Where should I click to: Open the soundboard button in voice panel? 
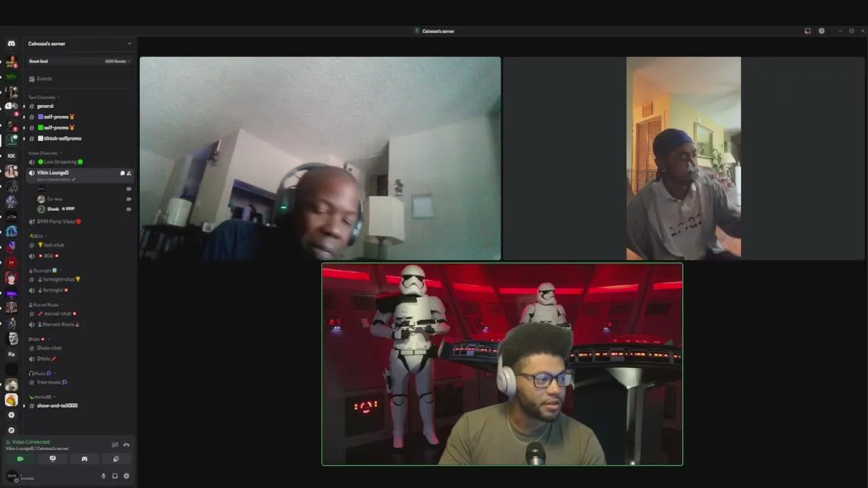tap(116, 459)
